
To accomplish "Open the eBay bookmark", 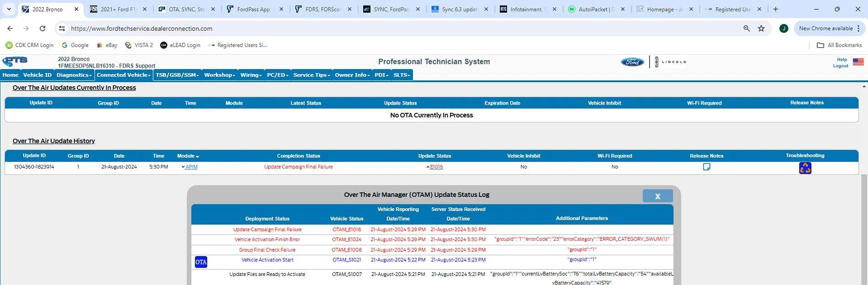I will [107, 45].
